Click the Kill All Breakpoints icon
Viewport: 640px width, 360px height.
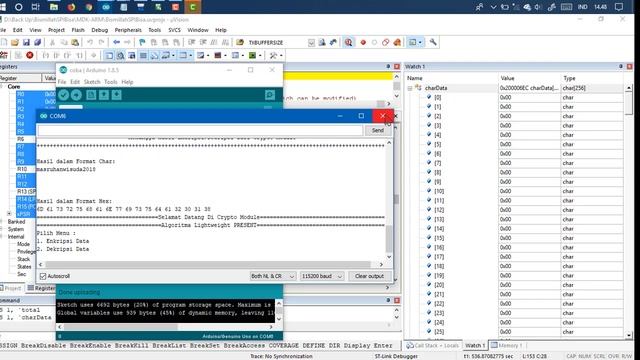pyautogui.click(x=397, y=42)
